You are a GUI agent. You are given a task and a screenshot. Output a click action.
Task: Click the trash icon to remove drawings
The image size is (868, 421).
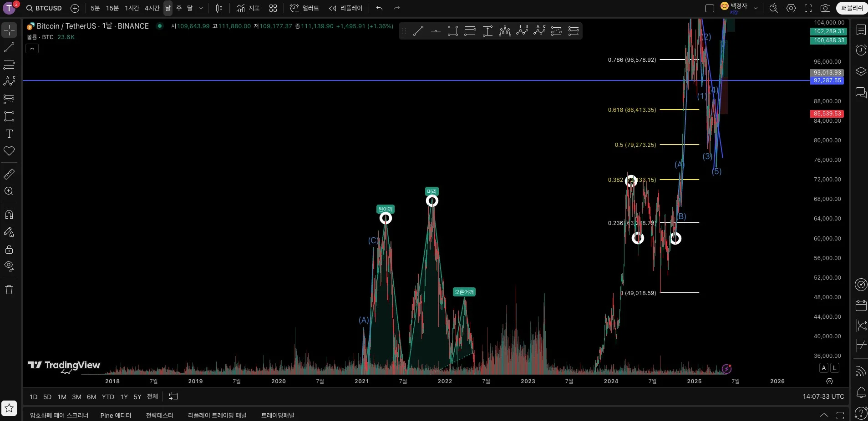click(x=9, y=290)
